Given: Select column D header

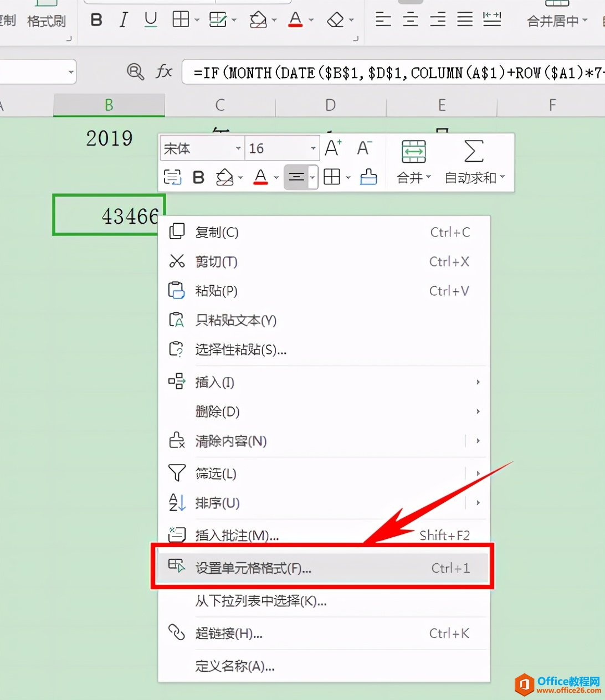Looking at the screenshot, I should 331,105.
